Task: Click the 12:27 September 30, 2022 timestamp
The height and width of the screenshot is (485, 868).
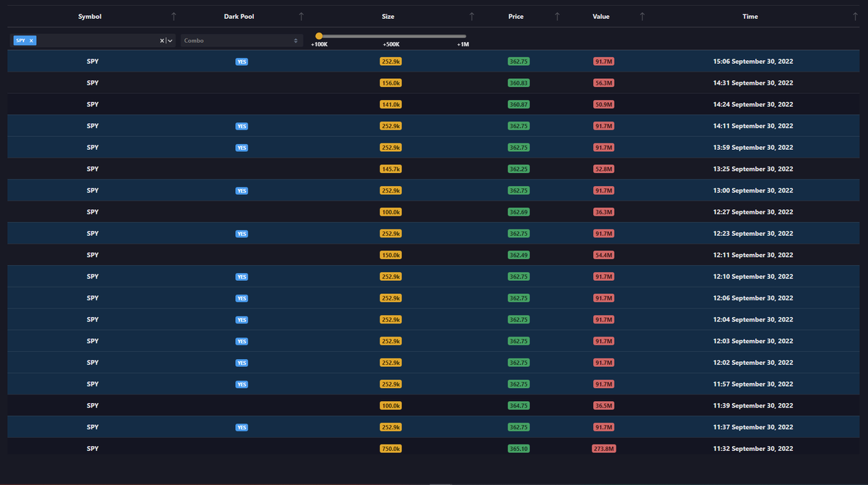Action: click(753, 212)
